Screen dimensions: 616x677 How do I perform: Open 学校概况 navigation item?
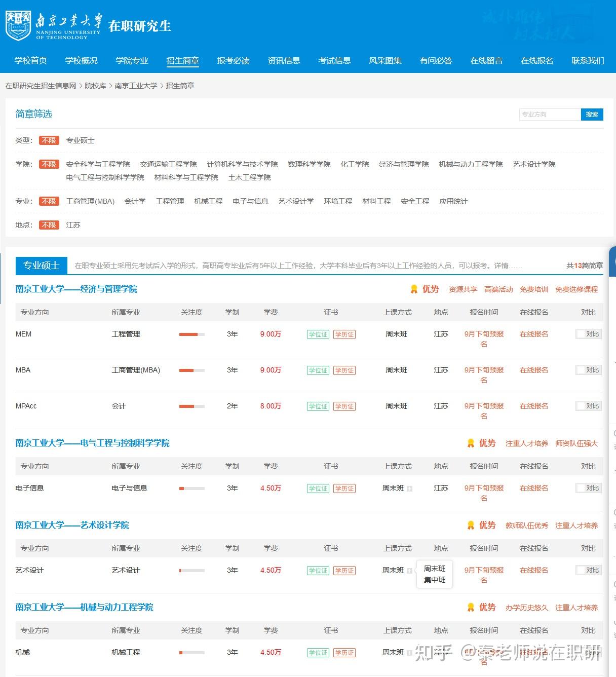click(82, 60)
